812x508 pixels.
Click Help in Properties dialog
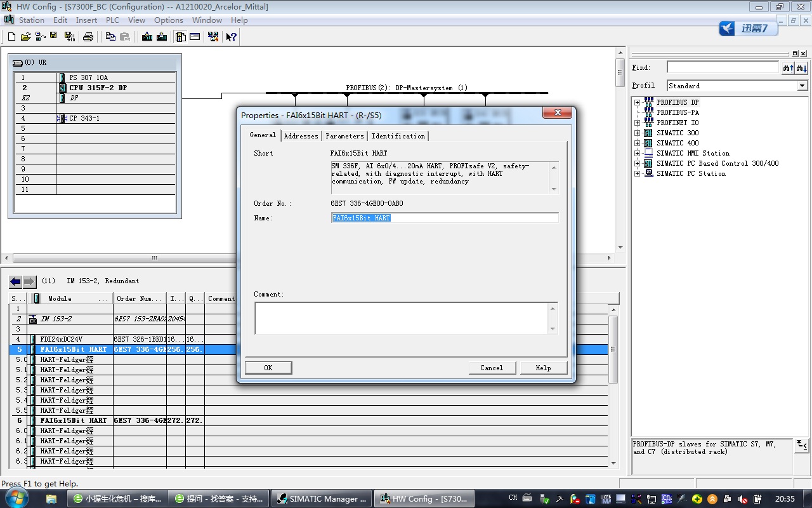pos(543,368)
